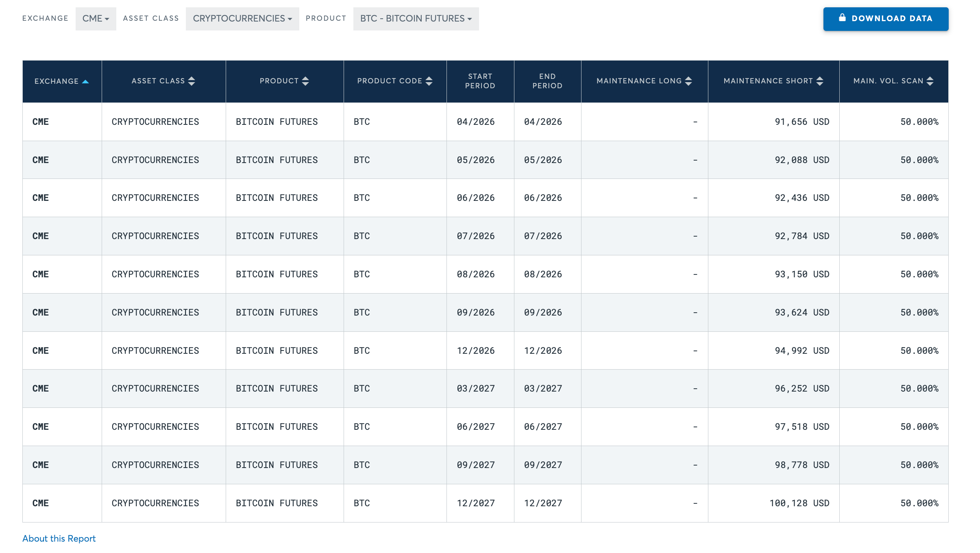Click BTC code in the 05/2026 row
The width and height of the screenshot is (980, 553).
(x=362, y=160)
